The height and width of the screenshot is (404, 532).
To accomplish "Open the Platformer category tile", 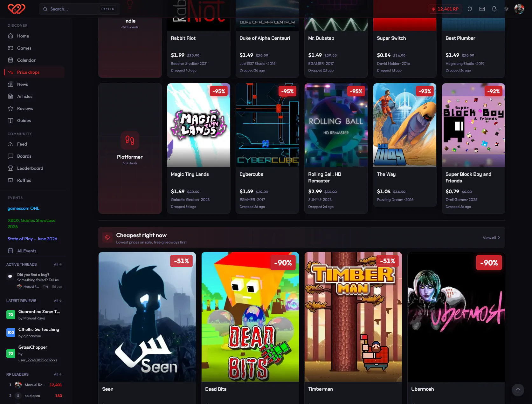I will [130, 148].
